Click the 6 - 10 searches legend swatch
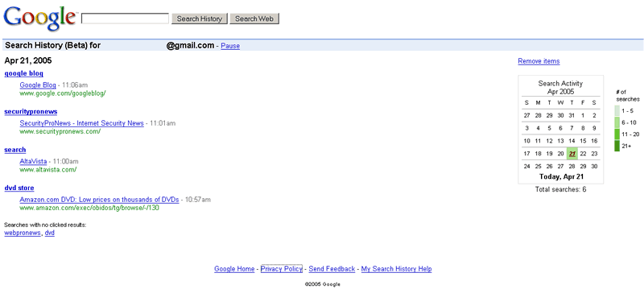Image resolution: width=644 pixels, height=306 pixels. [617, 122]
